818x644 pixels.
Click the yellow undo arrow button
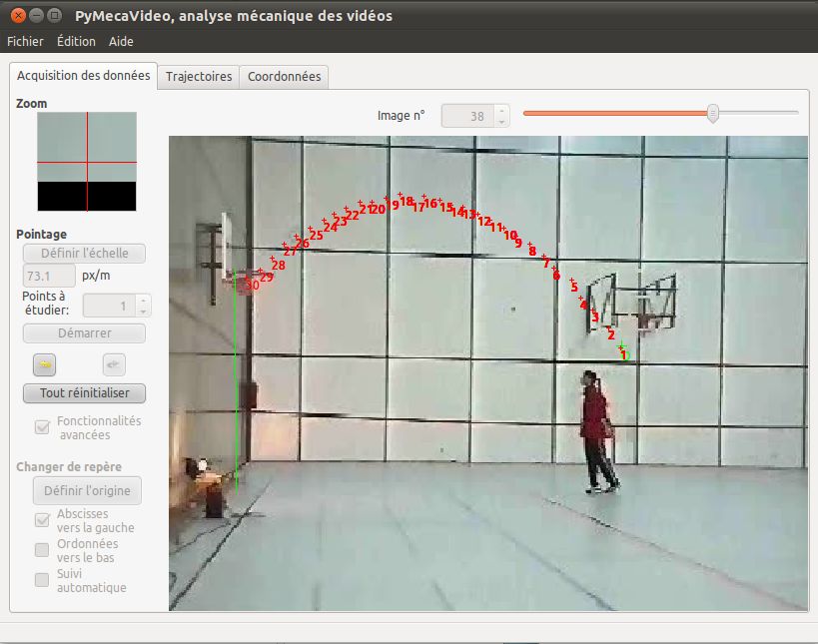44,363
